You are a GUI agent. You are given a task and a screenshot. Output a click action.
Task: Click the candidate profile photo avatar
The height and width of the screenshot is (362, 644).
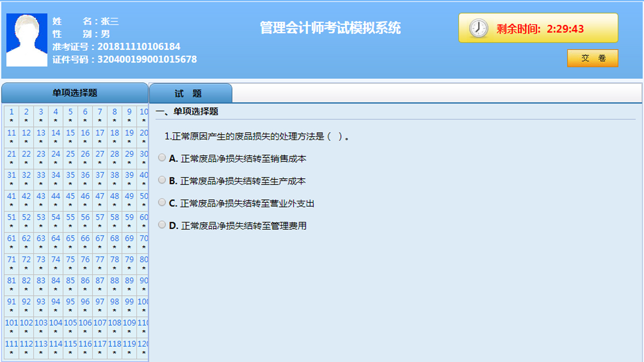tap(27, 40)
